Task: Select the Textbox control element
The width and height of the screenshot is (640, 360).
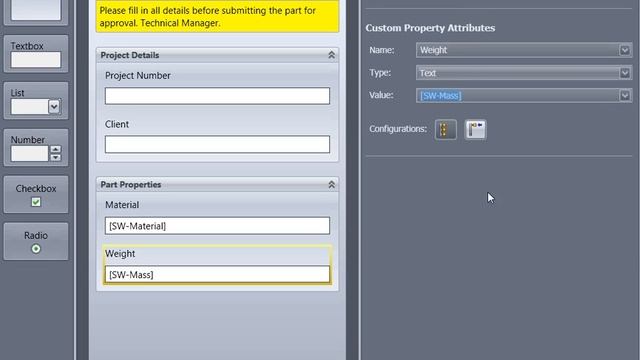Action: (36, 54)
